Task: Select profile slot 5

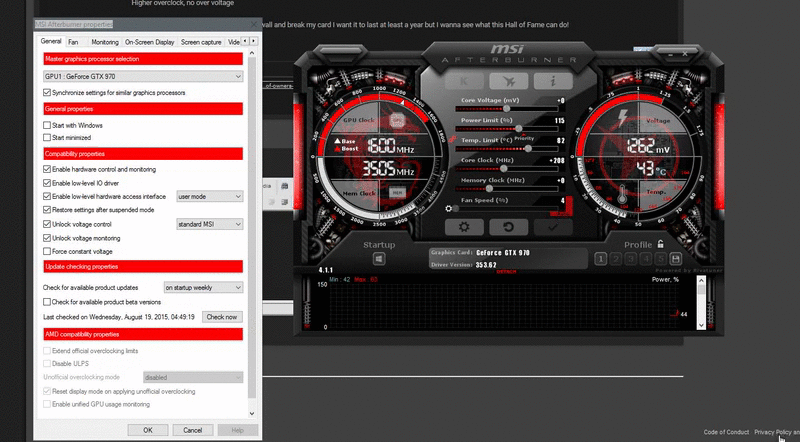Action: pyautogui.click(x=661, y=259)
